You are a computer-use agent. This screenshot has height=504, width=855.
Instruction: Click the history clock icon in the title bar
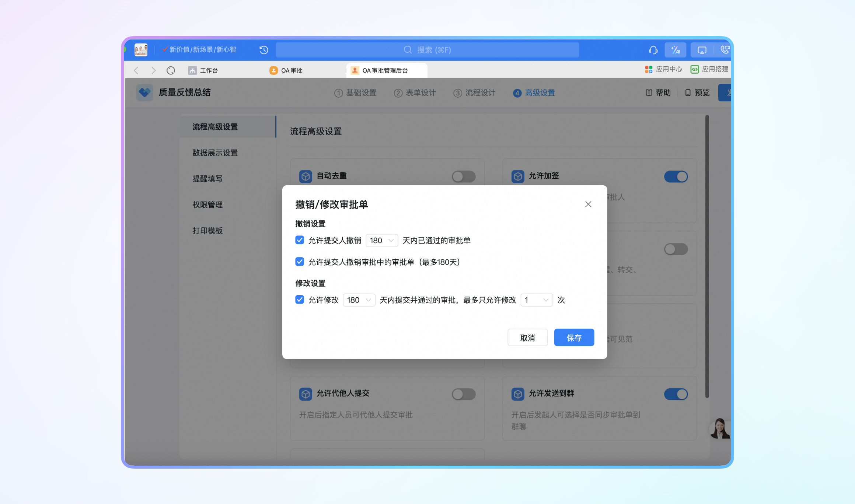click(x=264, y=50)
